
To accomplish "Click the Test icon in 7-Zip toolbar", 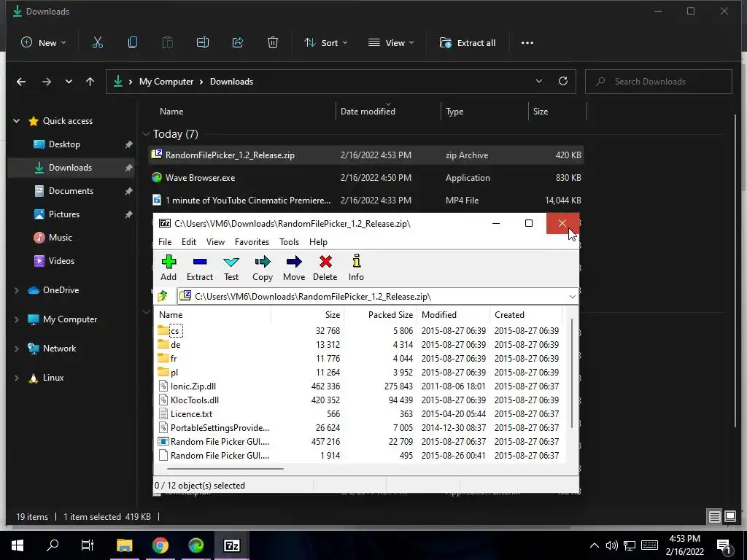I will [231, 262].
